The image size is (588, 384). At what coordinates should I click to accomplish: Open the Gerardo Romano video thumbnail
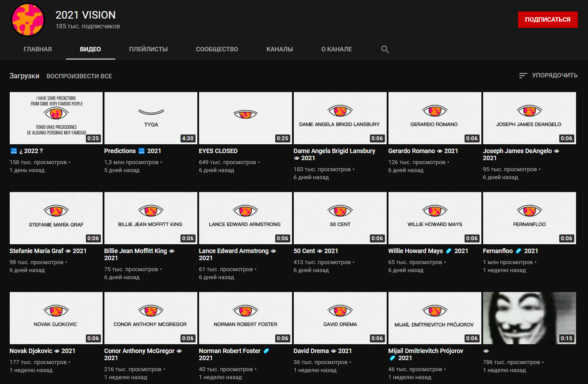pos(435,118)
